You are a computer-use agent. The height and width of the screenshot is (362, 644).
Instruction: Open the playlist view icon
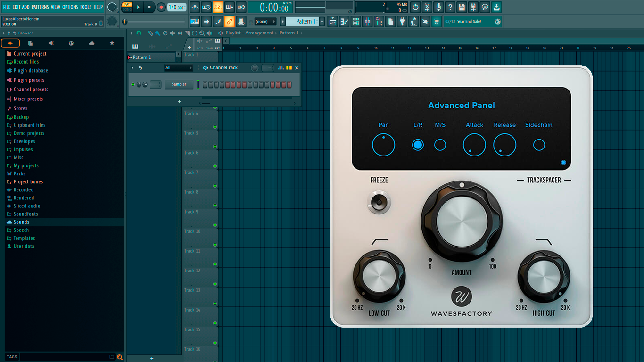pyautogui.click(x=333, y=22)
